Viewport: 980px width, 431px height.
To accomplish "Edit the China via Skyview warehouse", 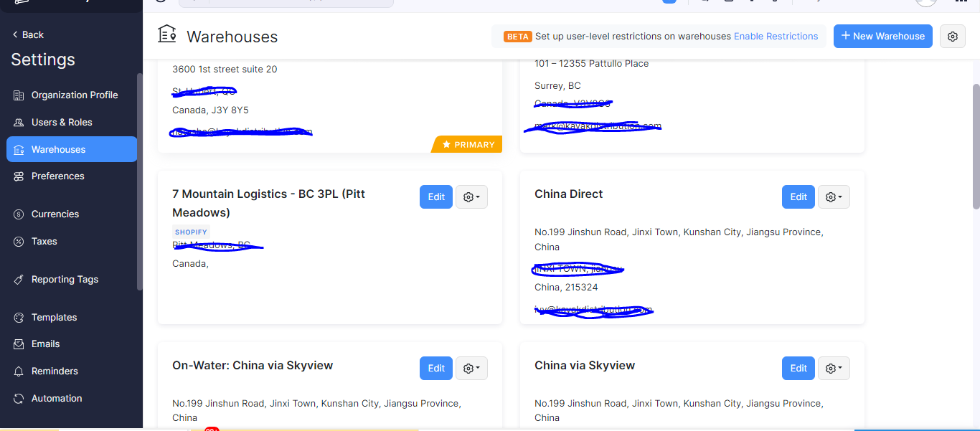I will point(798,369).
